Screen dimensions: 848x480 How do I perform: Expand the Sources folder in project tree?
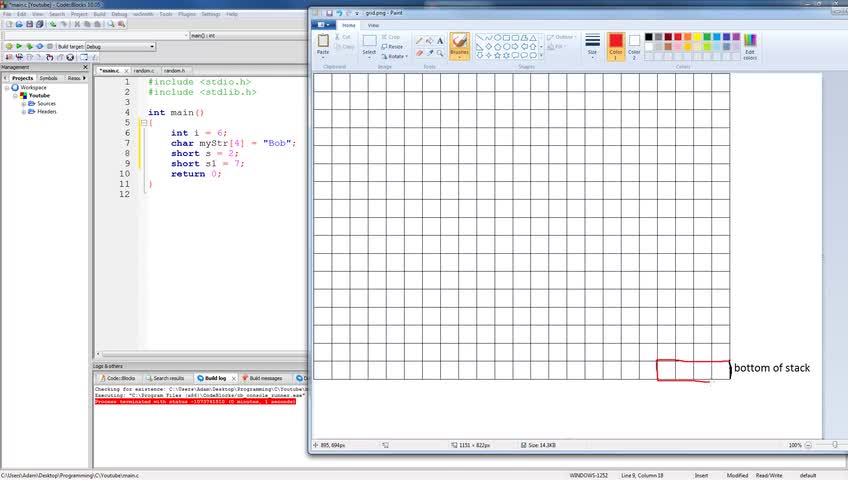coord(24,104)
